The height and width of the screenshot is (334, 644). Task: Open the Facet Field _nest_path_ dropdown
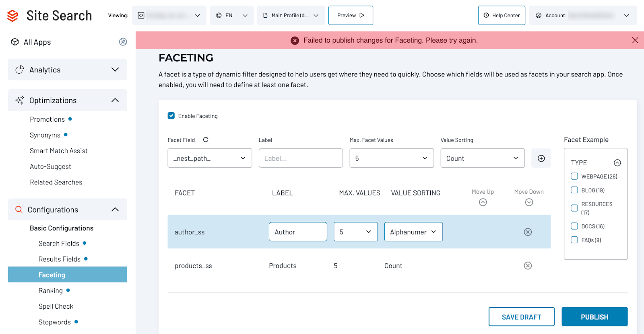coord(210,158)
